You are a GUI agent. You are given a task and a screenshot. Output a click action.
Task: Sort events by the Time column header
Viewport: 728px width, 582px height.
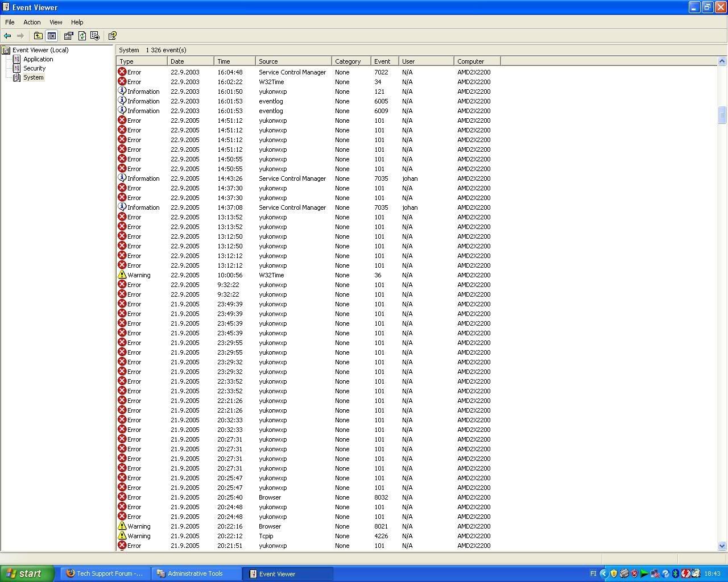[234, 61]
